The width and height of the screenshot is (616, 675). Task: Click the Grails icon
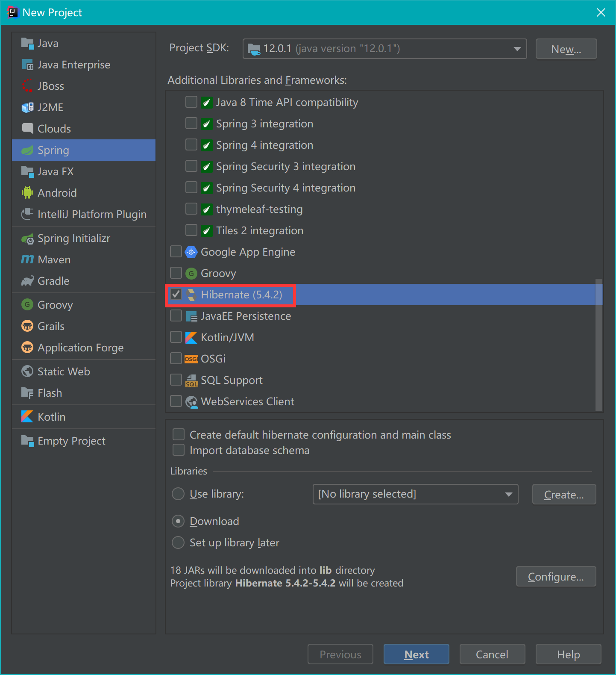click(x=27, y=326)
